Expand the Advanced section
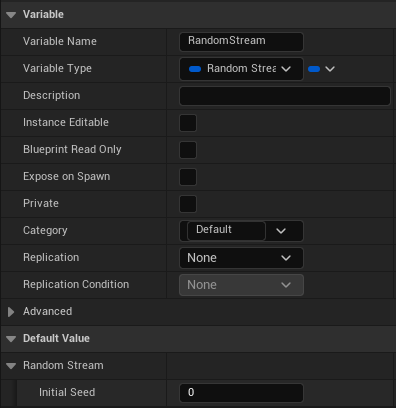 [11, 312]
